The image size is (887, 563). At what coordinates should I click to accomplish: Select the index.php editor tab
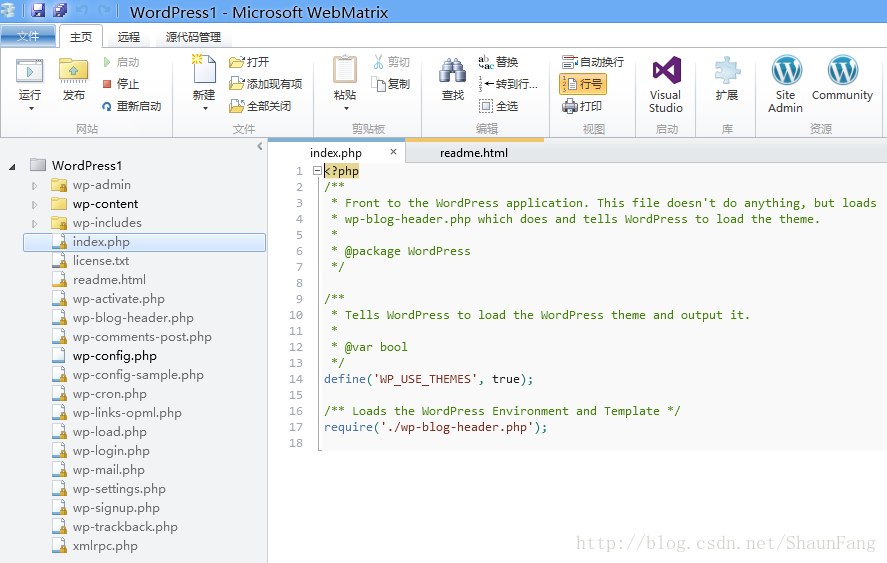click(335, 153)
